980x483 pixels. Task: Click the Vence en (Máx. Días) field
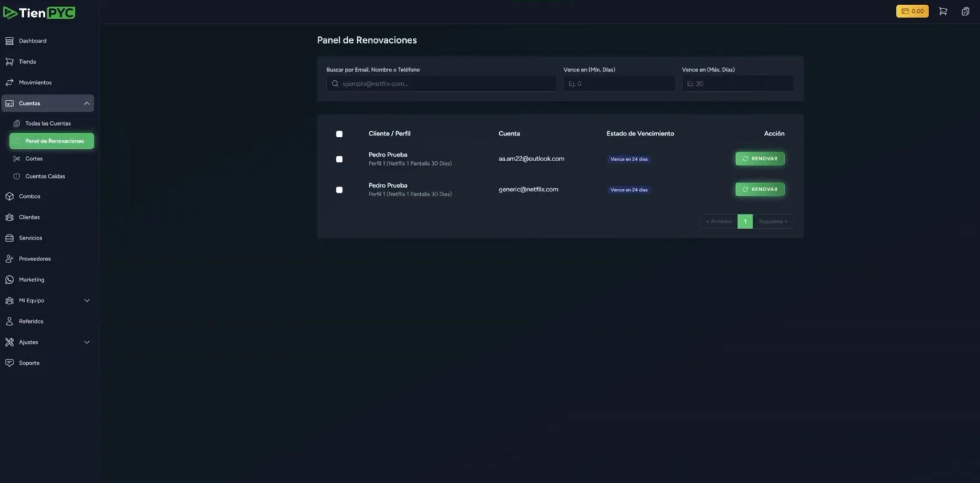(737, 84)
